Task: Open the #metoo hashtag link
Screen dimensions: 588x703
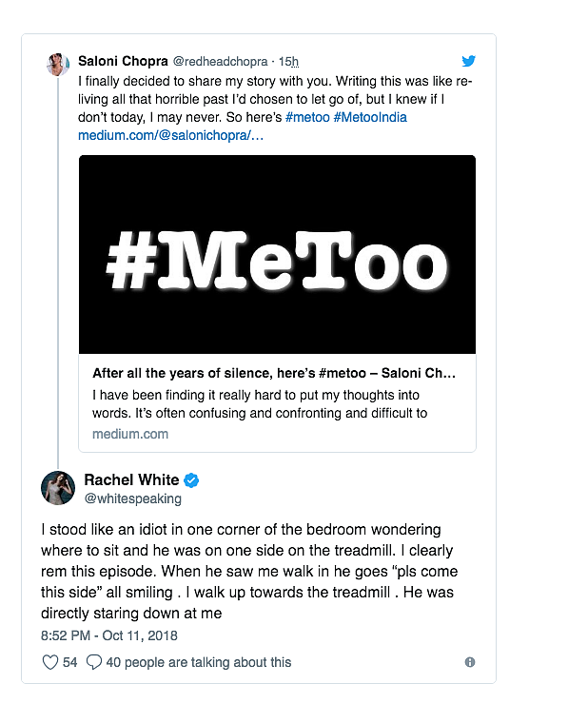Action: click(x=307, y=117)
